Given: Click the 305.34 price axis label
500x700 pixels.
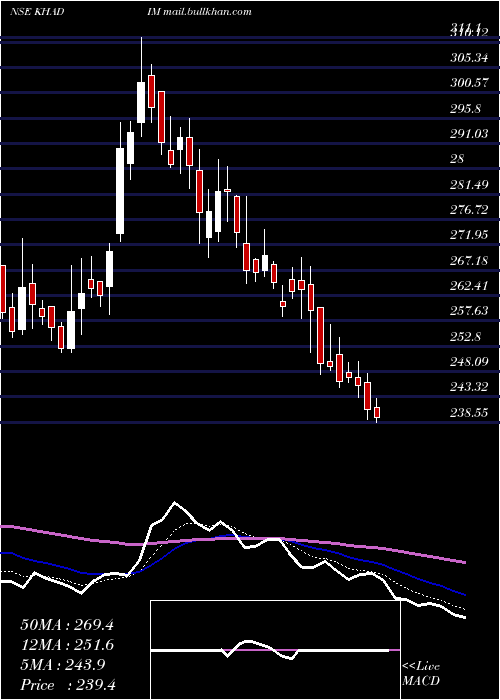Looking at the screenshot, I should [469, 58].
